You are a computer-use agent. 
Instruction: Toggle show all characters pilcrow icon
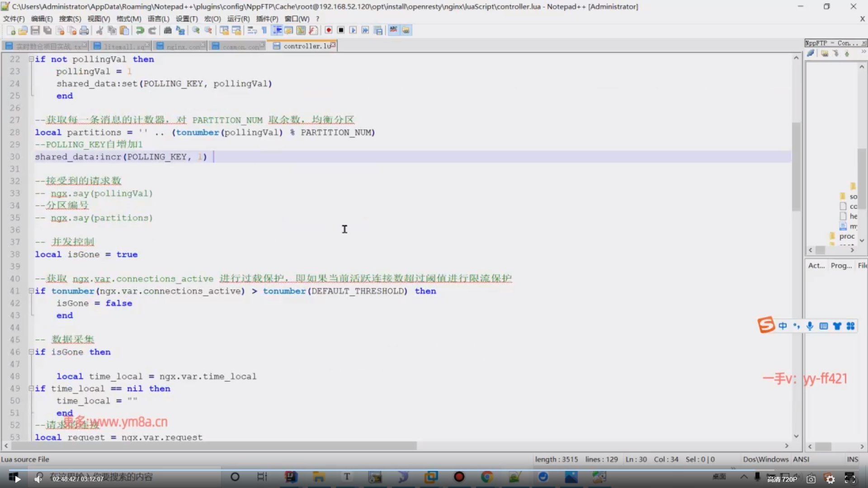point(264,30)
